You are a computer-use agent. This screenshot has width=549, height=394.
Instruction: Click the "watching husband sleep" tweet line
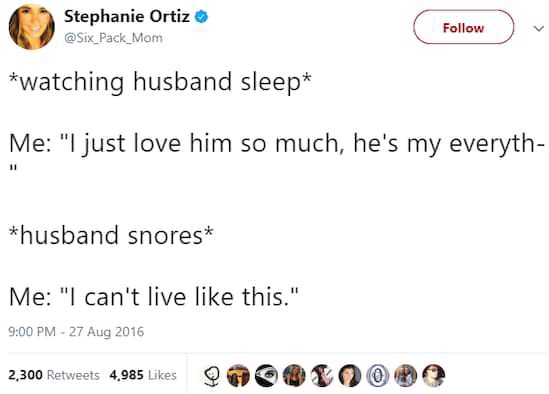tap(160, 82)
